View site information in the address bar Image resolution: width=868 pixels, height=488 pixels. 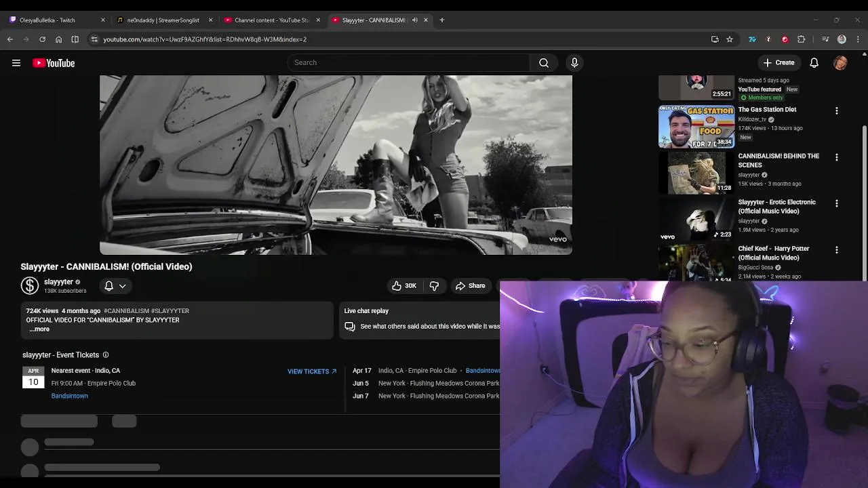click(x=94, y=39)
